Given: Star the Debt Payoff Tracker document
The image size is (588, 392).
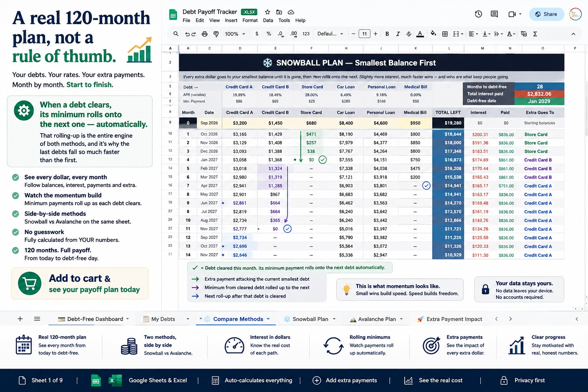Looking at the screenshot, I should (268, 12).
